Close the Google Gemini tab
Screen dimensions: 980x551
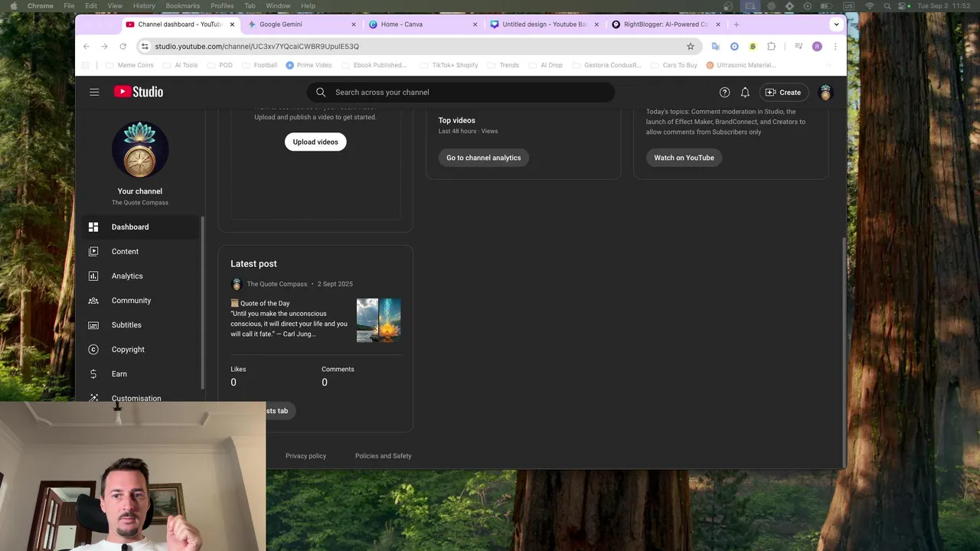tap(354, 24)
